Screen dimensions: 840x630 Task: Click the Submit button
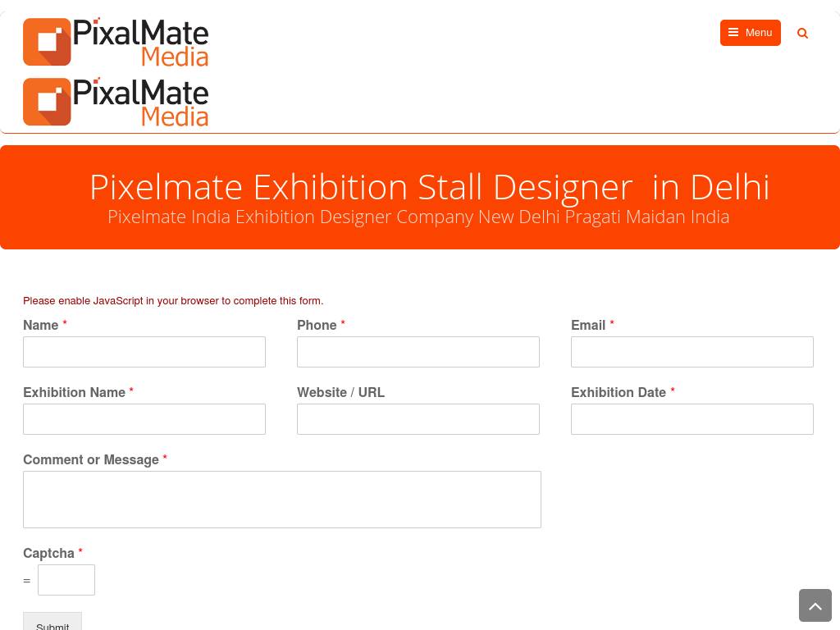click(x=52, y=623)
